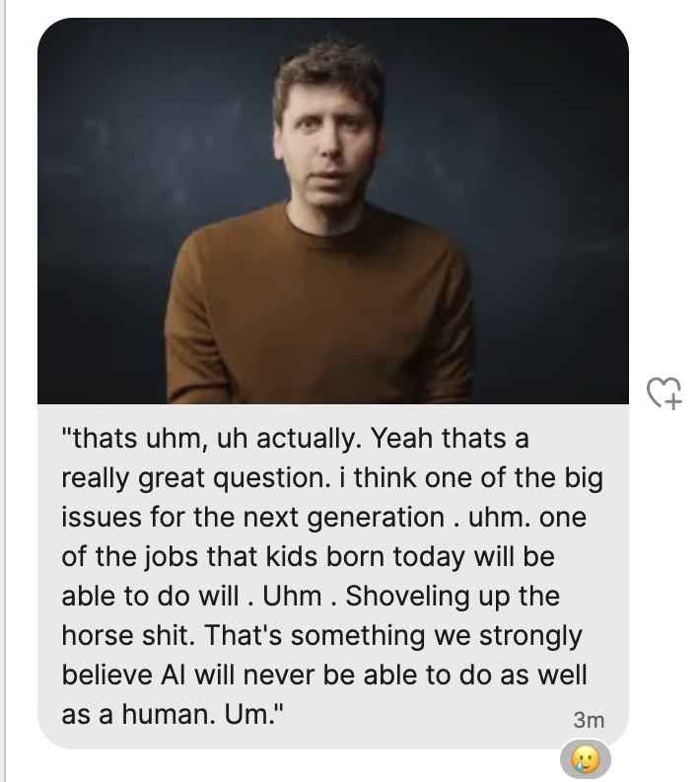Click the words "issues for the next generation"
The width and height of the screenshot is (700, 782).
(252, 517)
